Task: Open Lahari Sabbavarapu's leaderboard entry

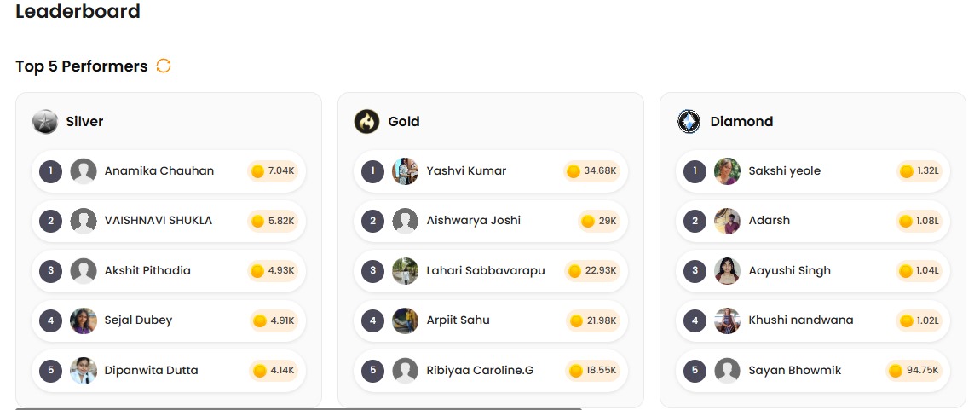Action: 486,270
